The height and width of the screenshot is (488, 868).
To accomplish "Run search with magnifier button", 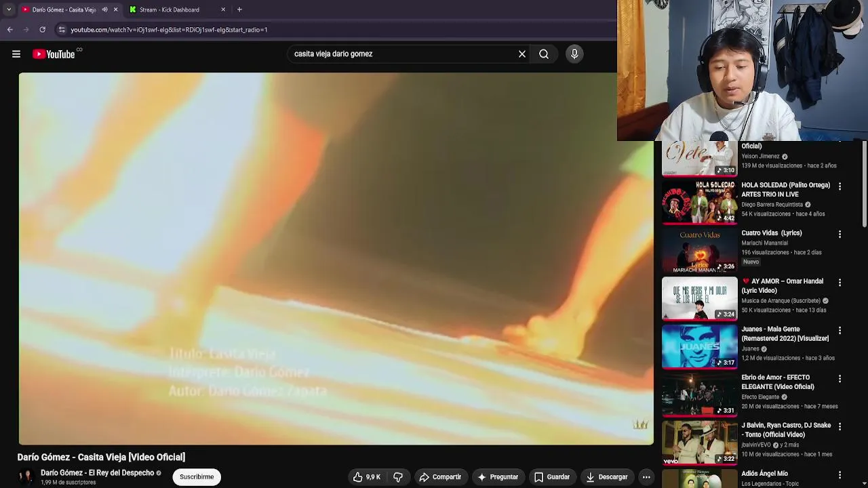I will (x=544, y=54).
